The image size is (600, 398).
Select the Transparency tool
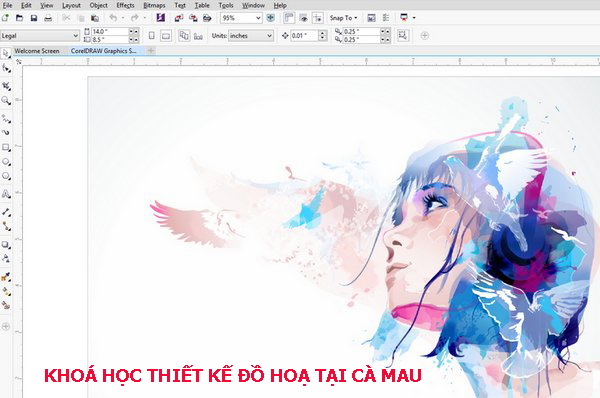(6, 259)
